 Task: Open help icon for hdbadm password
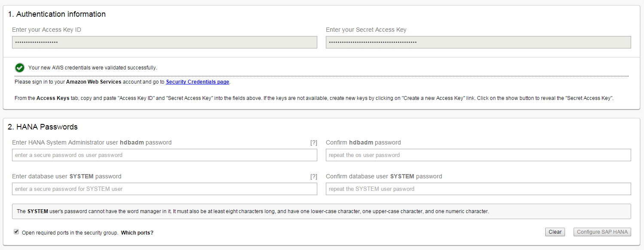(x=313, y=143)
